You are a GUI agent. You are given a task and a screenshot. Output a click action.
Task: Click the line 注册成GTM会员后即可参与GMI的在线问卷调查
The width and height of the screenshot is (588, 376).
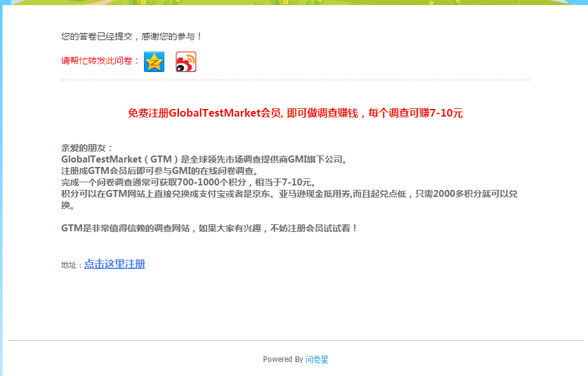pyautogui.click(x=161, y=171)
